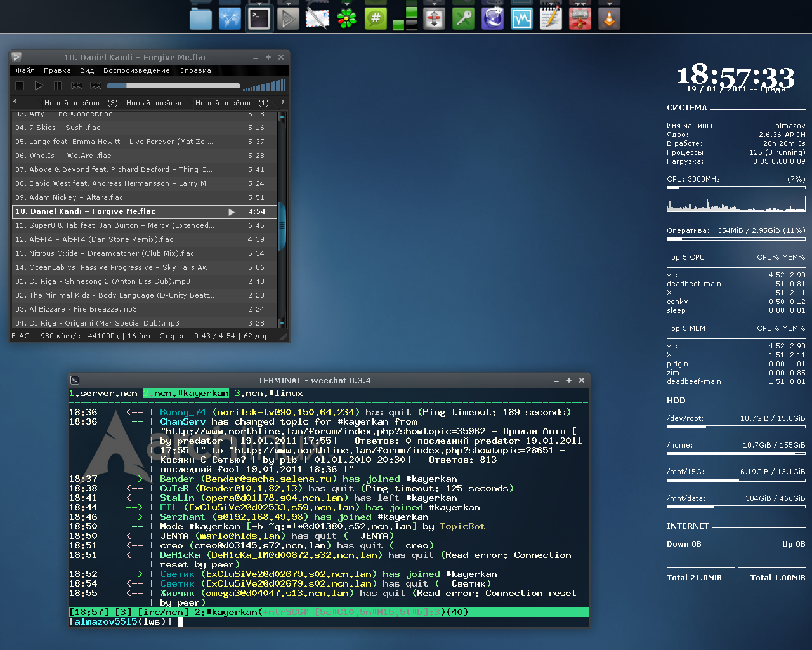Click the playlist scrollbar down arrow
This screenshot has height=650, width=812.
pyautogui.click(x=282, y=323)
